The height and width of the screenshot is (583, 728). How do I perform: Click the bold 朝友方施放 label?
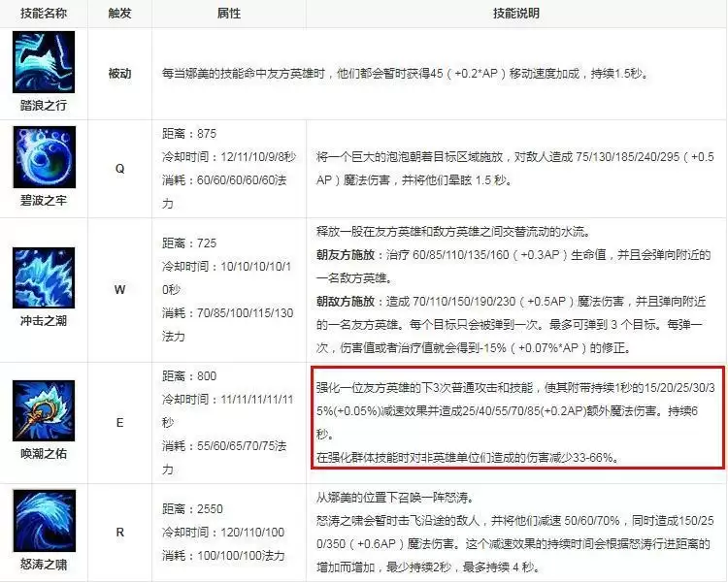coord(346,255)
